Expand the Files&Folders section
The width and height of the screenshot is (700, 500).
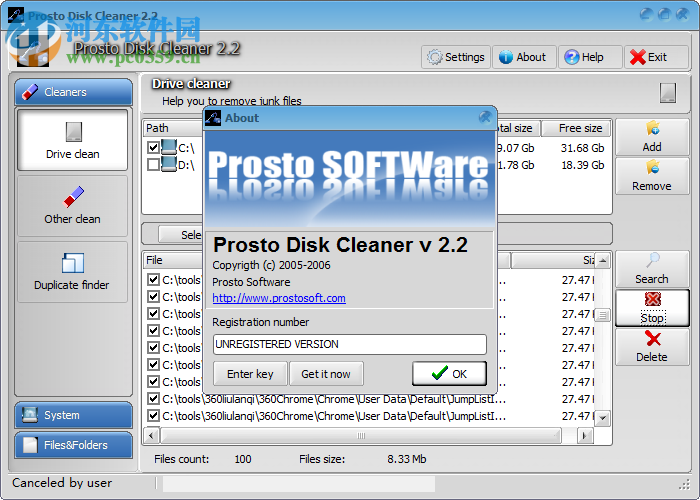(x=74, y=445)
